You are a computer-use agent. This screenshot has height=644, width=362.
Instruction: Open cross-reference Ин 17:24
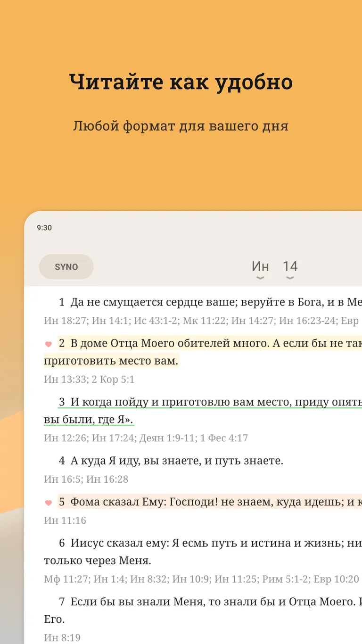tap(113, 438)
